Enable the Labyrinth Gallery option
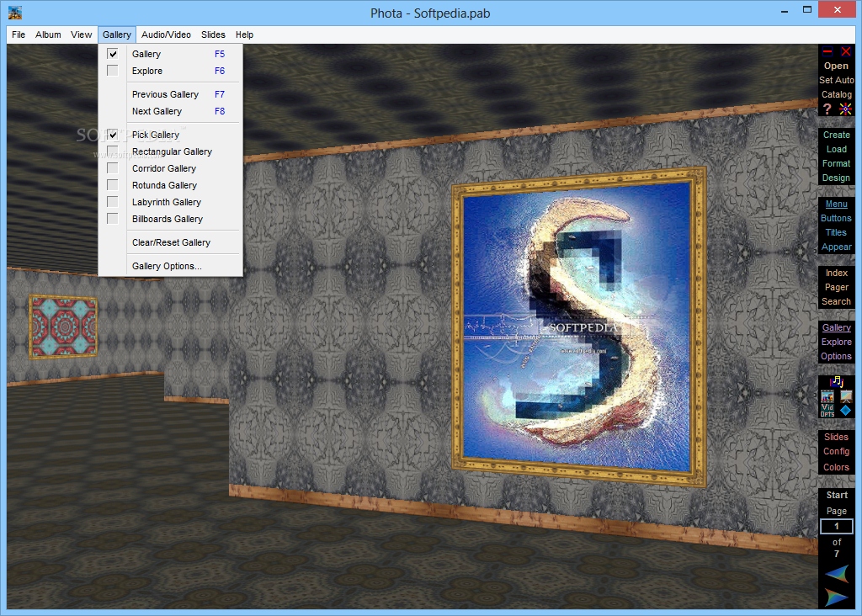Viewport: 862px width, 616px height. [x=113, y=202]
